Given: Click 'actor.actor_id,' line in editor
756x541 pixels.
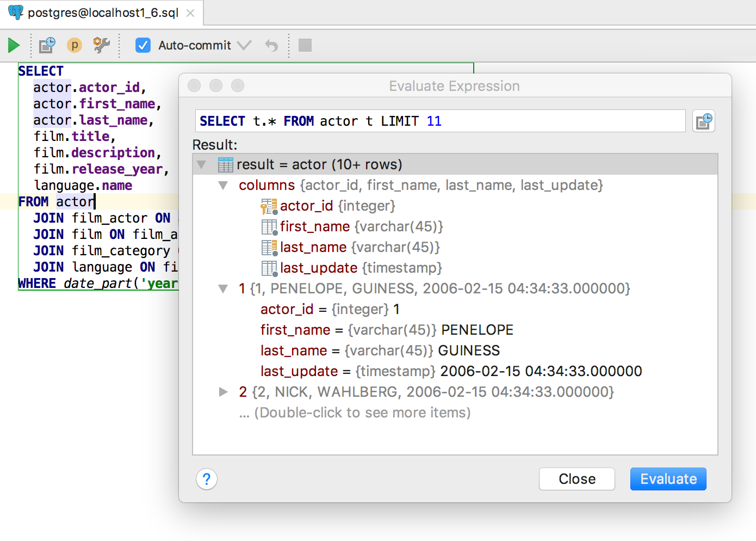Looking at the screenshot, I should tap(90, 88).
